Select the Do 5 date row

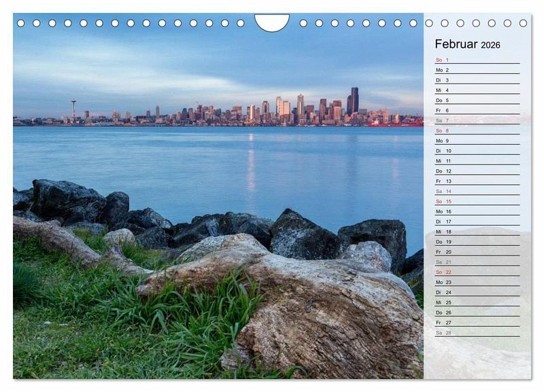(x=477, y=100)
